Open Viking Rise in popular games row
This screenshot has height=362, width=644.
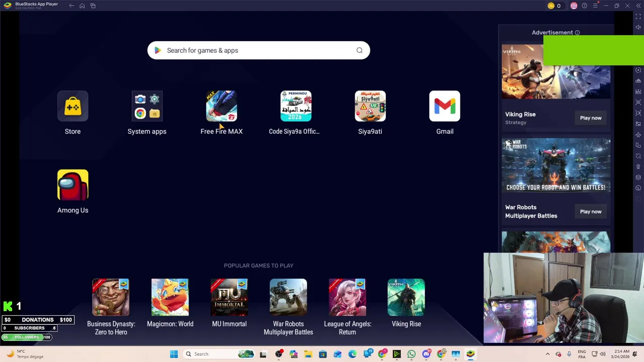pyautogui.click(x=406, y=297)
